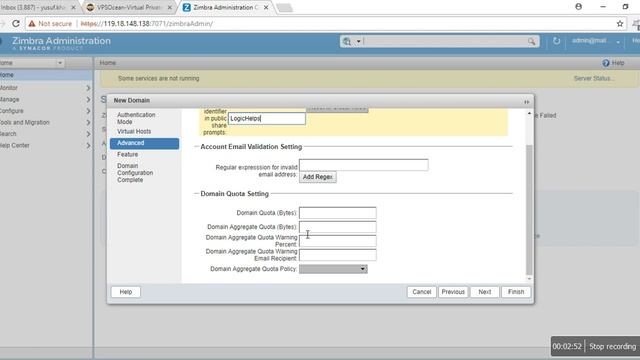Select the Virtual Hosts step
This screenshot has width=640, height=360.
tap(134, 131)
